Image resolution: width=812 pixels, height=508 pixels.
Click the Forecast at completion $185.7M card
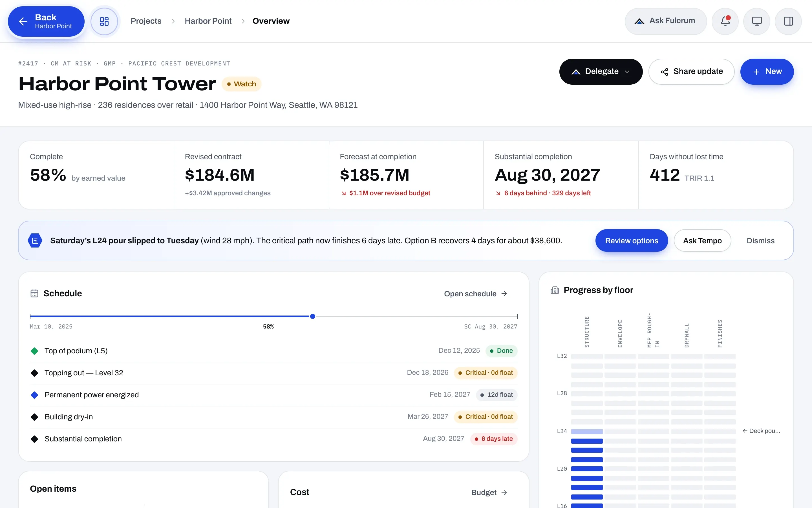pyautogui.click(x=406, y=175)
